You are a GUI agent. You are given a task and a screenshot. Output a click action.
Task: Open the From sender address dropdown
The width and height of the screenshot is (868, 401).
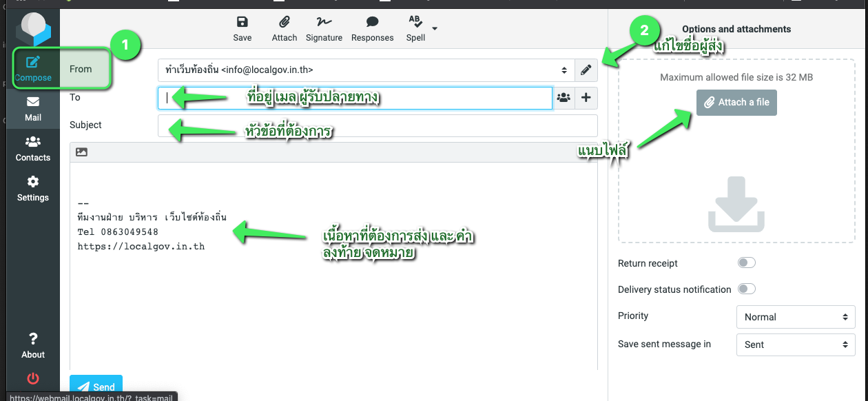pos(365,70)
